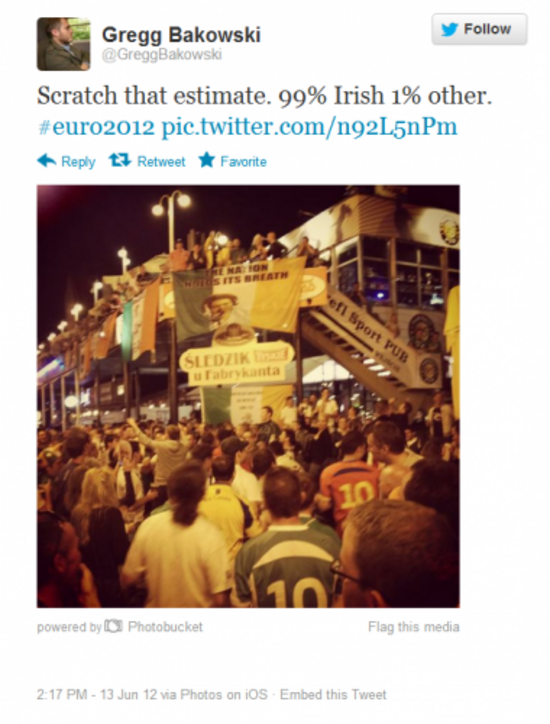Open Gregg Bakowski's profile avatar
The height and width of the screenshot is (724, 550).
[x=63, y=44]
